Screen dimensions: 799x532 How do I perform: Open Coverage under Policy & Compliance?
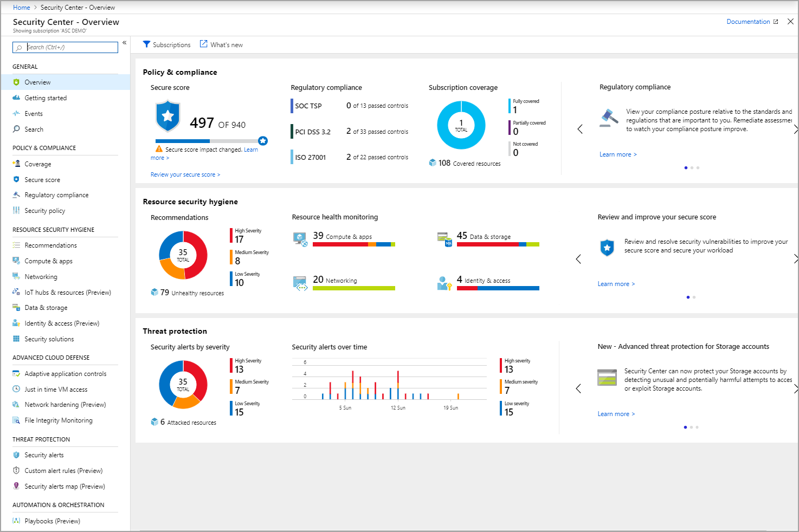click(17, 164)
